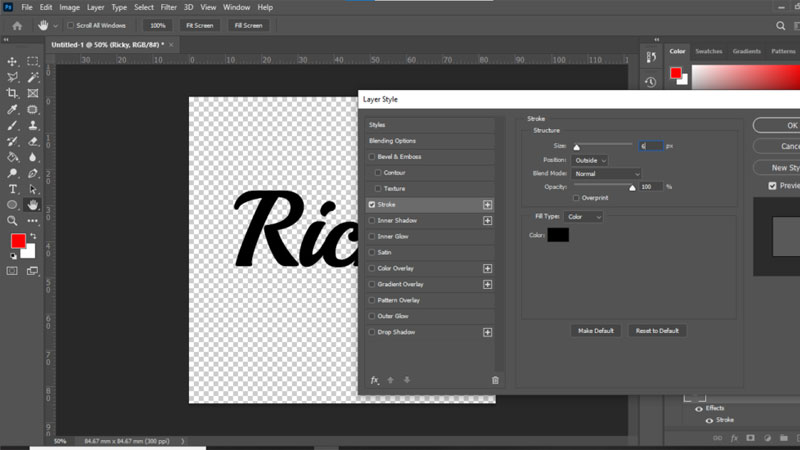The image size is (800, 450).
Task: Toggle the Preview checkbox
Action: (x=772, y=186)
